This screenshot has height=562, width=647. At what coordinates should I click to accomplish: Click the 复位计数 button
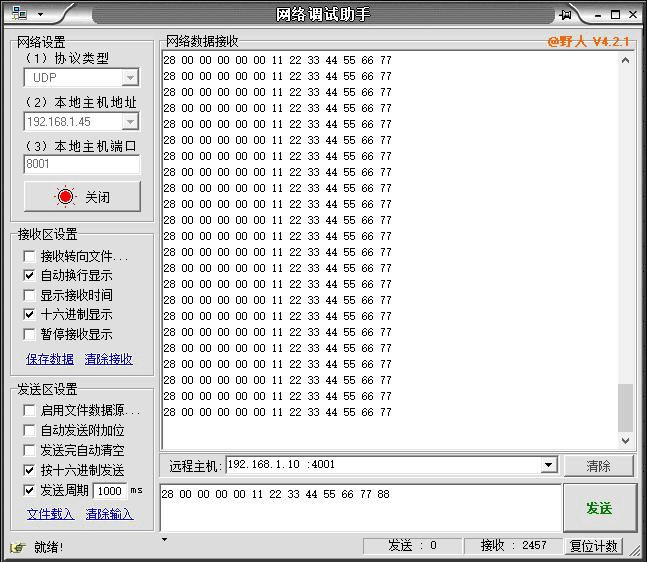pos(594,546)
